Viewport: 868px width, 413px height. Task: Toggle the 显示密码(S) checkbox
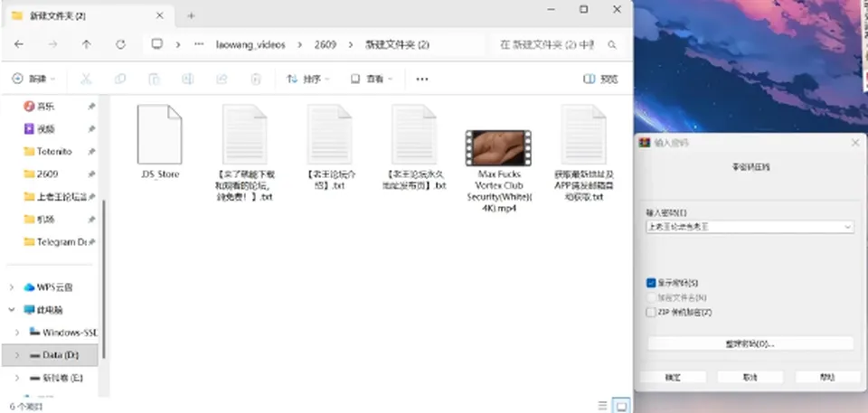pyautogui.click(x=651, y=283)
